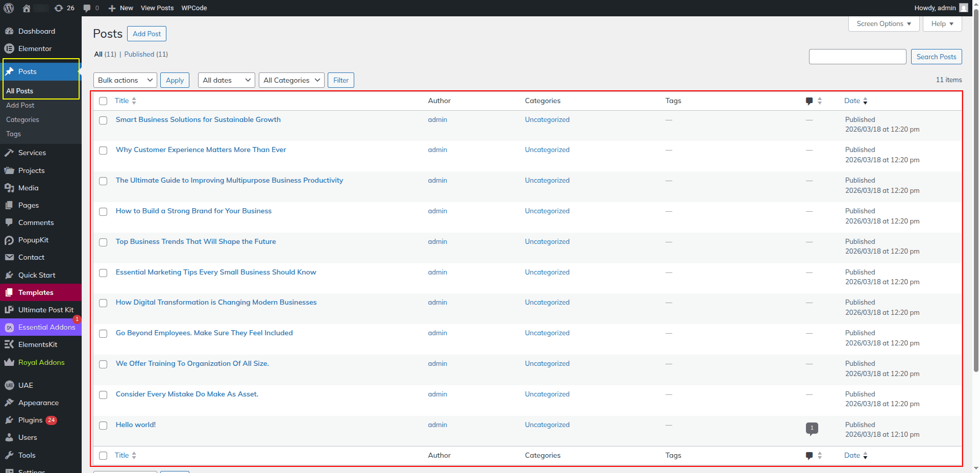Click the Appearance brush icon
The image size is (980, 473).
(9, 403)
